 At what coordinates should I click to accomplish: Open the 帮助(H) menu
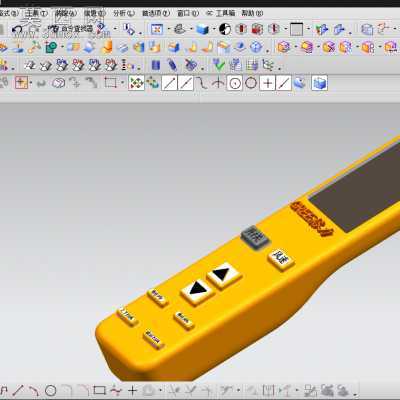click(252, 13)
